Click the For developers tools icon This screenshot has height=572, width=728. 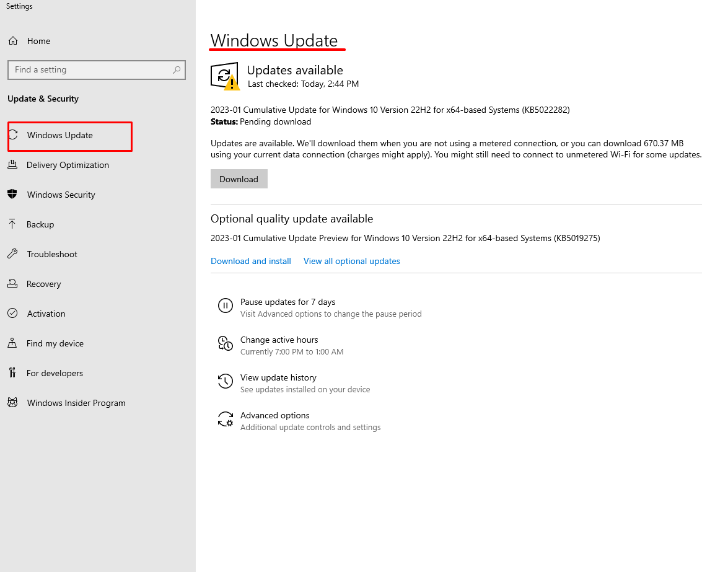[12, 372]
